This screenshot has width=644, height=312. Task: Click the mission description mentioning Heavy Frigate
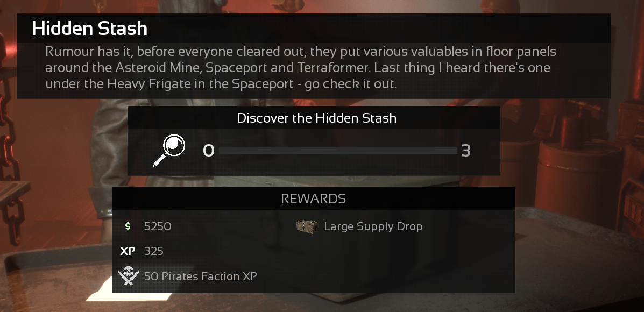pyautogui.click(x=301, y=68)
